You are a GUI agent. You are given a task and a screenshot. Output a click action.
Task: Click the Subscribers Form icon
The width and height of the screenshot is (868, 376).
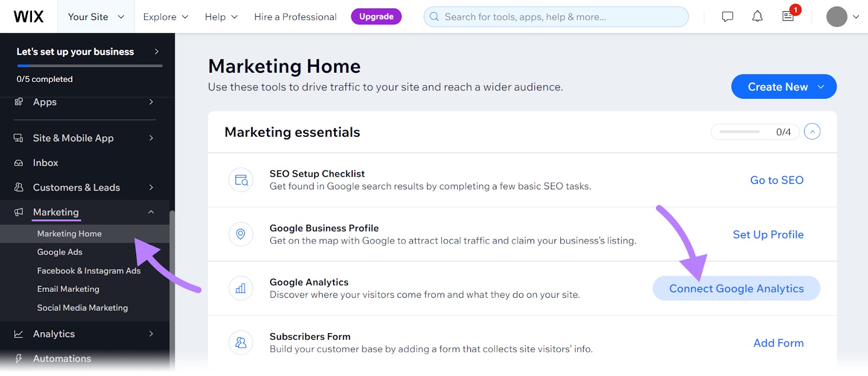(x=240, y=342)
